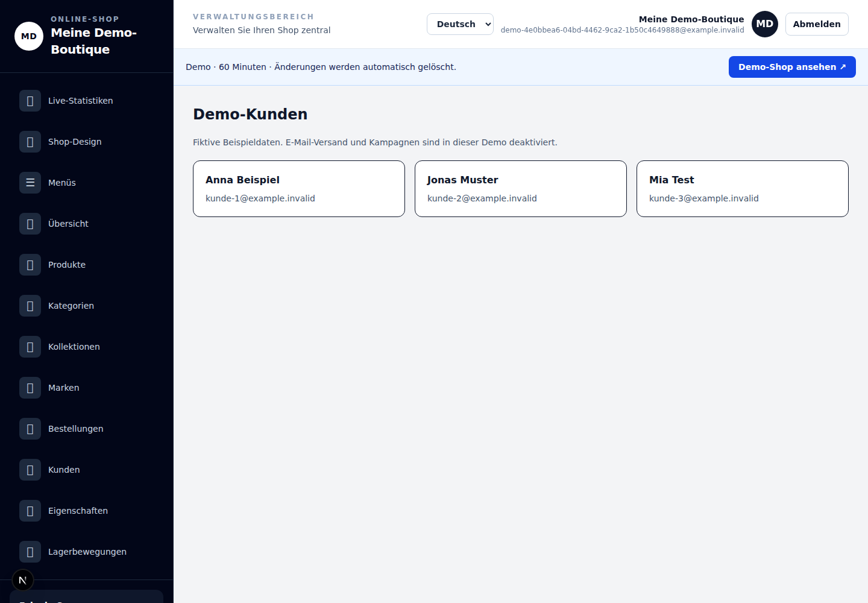
Task: Click email kunde-3@example.invalid
Action: 704,198
